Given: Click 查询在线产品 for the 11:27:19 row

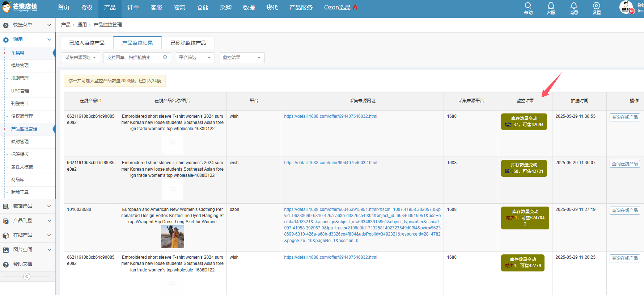Looking at the screenshot, I should coord(625,211).
